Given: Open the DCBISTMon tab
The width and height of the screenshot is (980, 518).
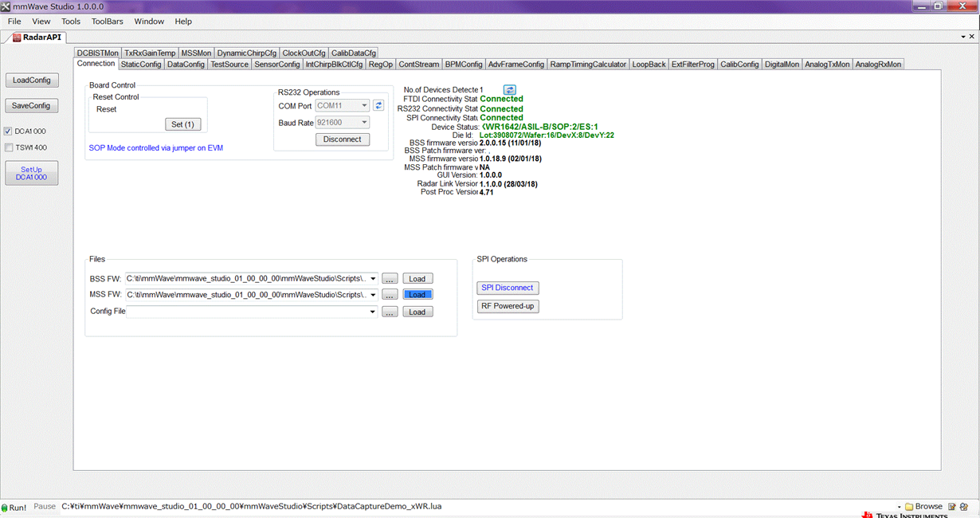Looking at the screenshot, I should click(98, 53).
